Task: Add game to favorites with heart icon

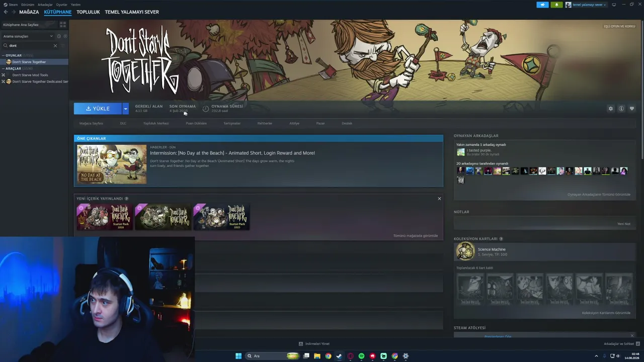Action: pyautogui.click(x=632, y=109)
